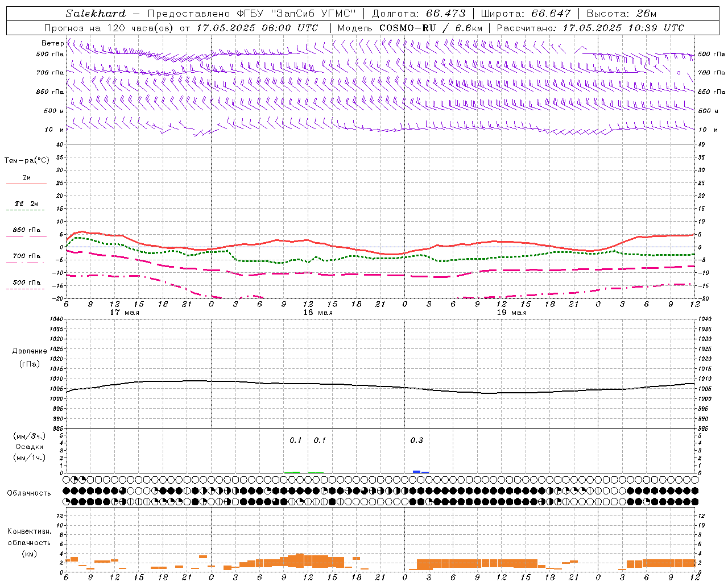Click 'Прогноз на 120 часа(ов)' forecast text
Screen dimensions: 728x582
(x=110, y=28)
